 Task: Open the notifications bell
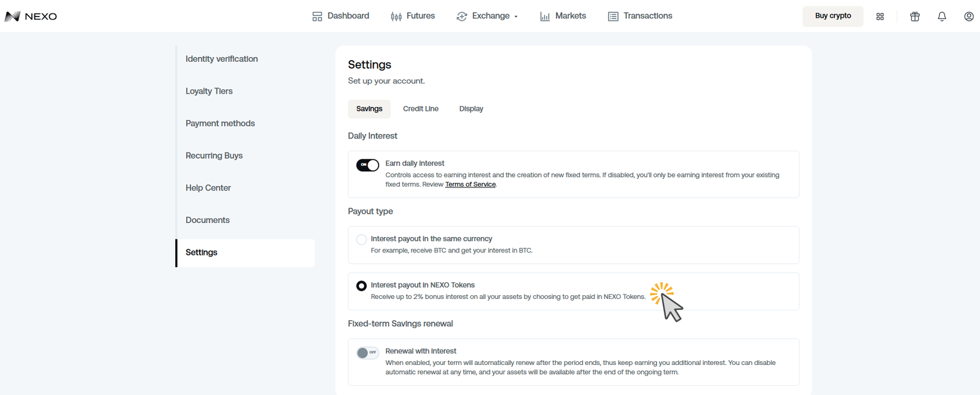(941, 17)
